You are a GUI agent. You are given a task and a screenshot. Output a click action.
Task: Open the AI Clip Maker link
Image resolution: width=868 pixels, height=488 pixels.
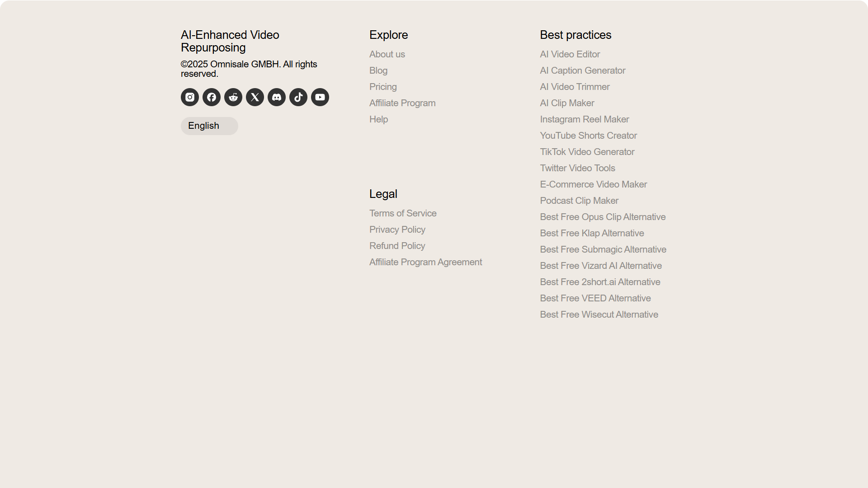(567, 103)
